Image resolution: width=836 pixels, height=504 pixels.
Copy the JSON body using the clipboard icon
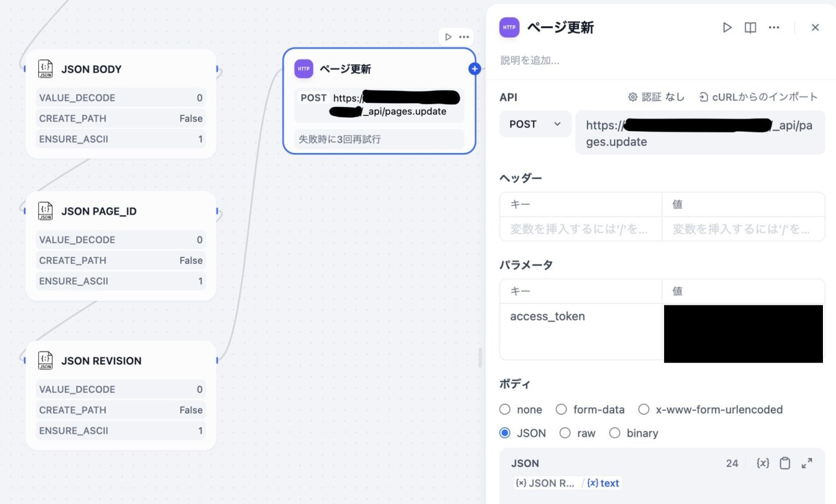point(785,463)
